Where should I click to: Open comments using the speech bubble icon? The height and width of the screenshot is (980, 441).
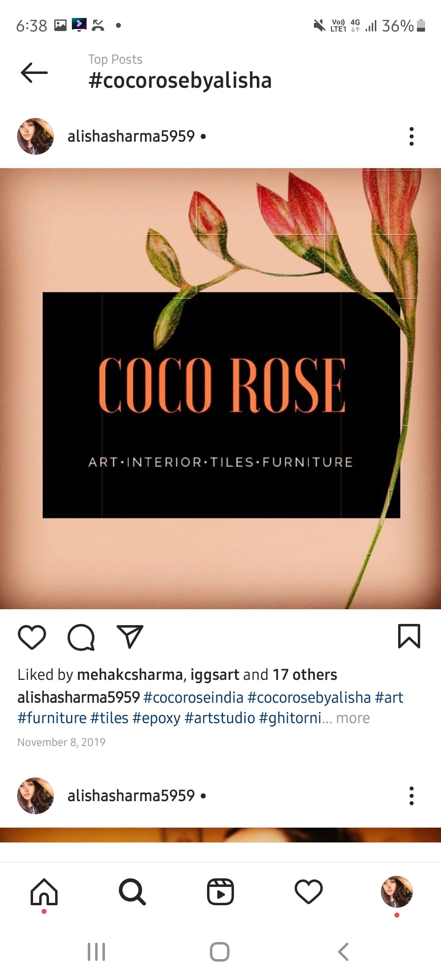tap(81, 637)
